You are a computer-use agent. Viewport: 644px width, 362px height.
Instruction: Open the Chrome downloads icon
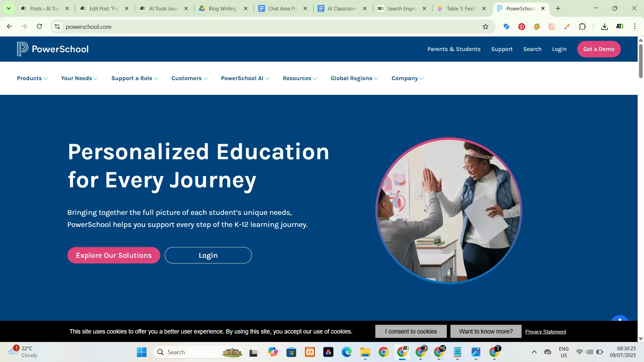coord(604,26)
